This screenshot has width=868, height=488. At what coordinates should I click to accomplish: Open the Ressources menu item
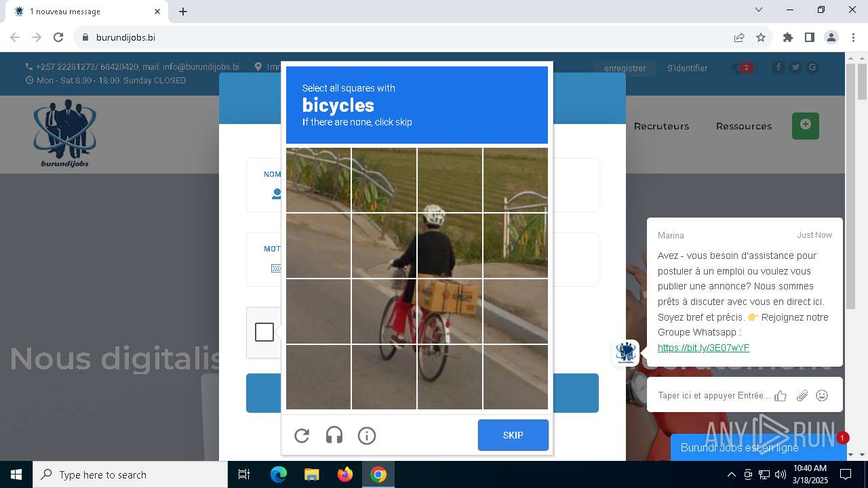pyautogui.click(x=744, y=126)
